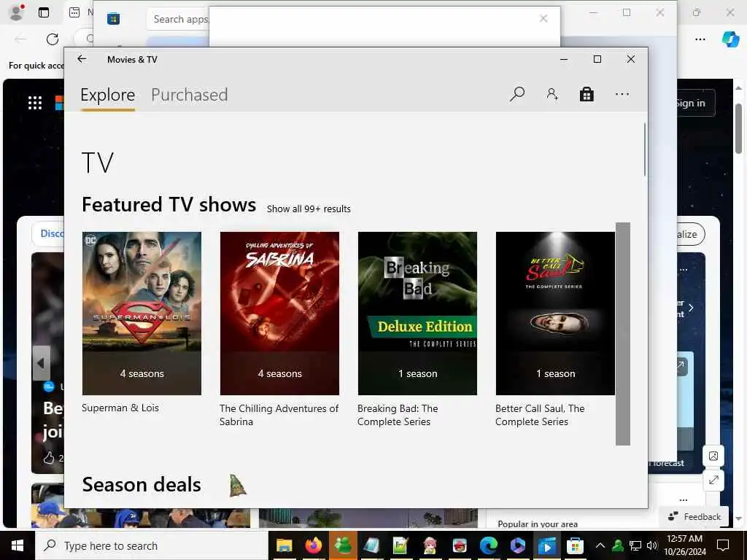Switch to the Explore tab
747x560 pixels.
(108, 95)
